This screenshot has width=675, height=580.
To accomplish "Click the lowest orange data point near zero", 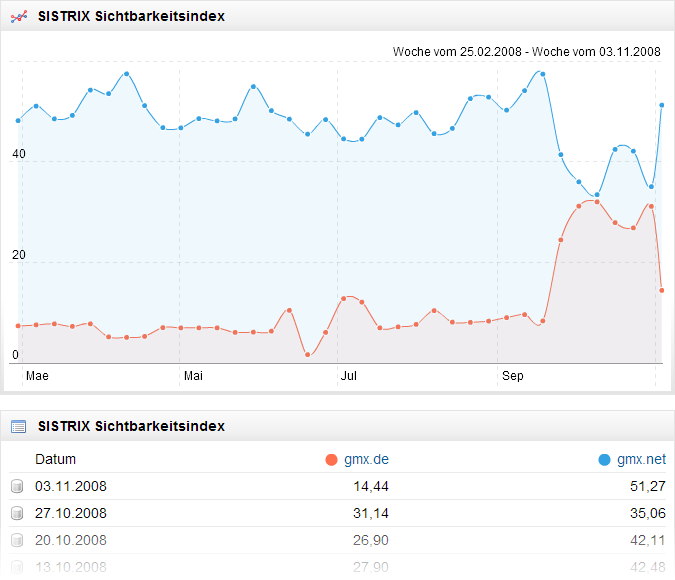I will pyautogui.click(x=308, y=355).
